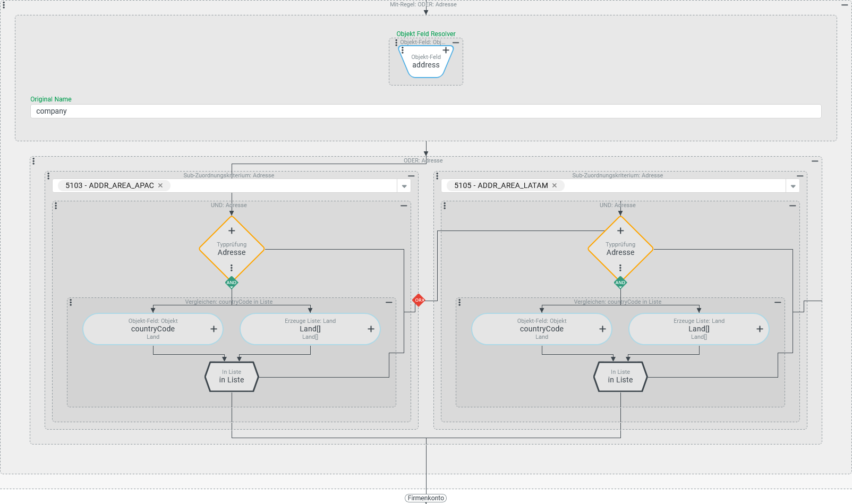The image size is (852, 504).
Task: Click plus on LATAM Land[] list node
Action: pyautogui.click(x=760, y=329)
